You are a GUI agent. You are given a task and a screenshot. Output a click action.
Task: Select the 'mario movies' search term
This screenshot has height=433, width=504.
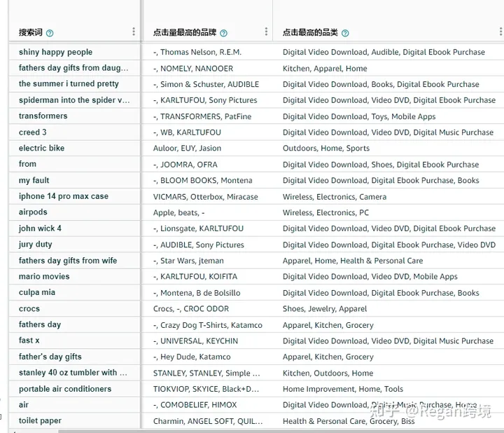[x=44, y=276]
